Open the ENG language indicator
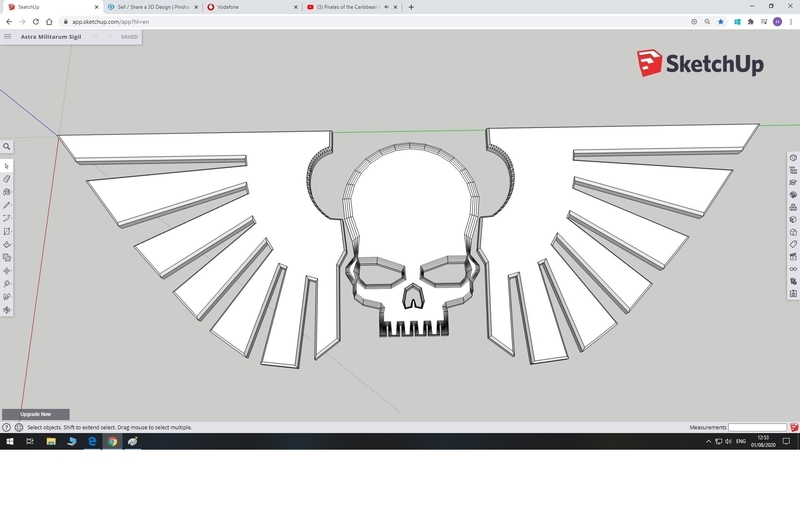Image resolution: width=800 pixels, height=508 pixels. tap(741, 441)
